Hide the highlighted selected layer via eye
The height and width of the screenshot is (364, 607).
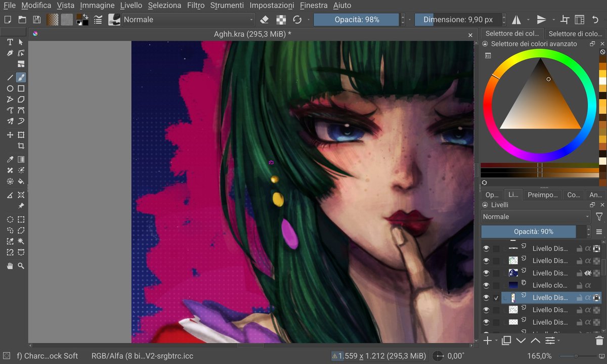coord(486,298)
